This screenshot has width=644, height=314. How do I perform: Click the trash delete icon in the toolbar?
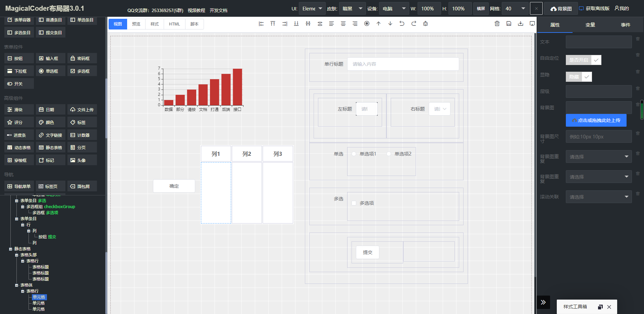pos(497,23)
